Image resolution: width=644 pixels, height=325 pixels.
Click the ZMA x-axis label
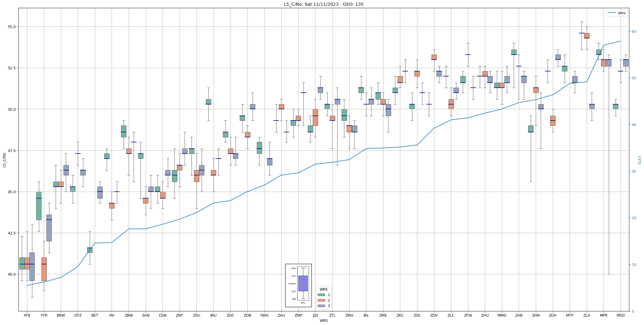click(349, 315)
